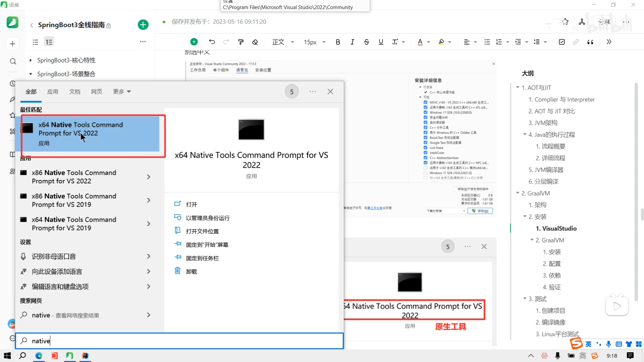Expand SpringBoot3-核心特性 tree node
Image resolution: width=644 pixels, height=362 pixels.
[x=31, y=60]
